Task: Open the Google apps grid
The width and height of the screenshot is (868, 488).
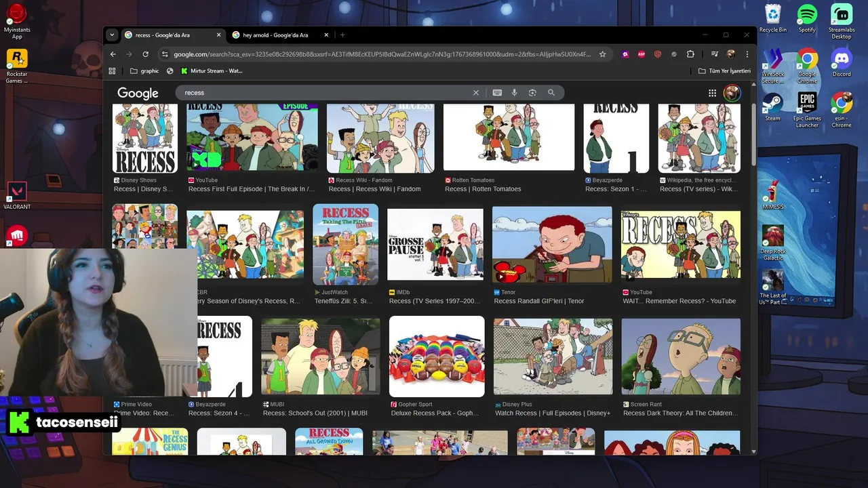Action: click(x=712, y=93)
